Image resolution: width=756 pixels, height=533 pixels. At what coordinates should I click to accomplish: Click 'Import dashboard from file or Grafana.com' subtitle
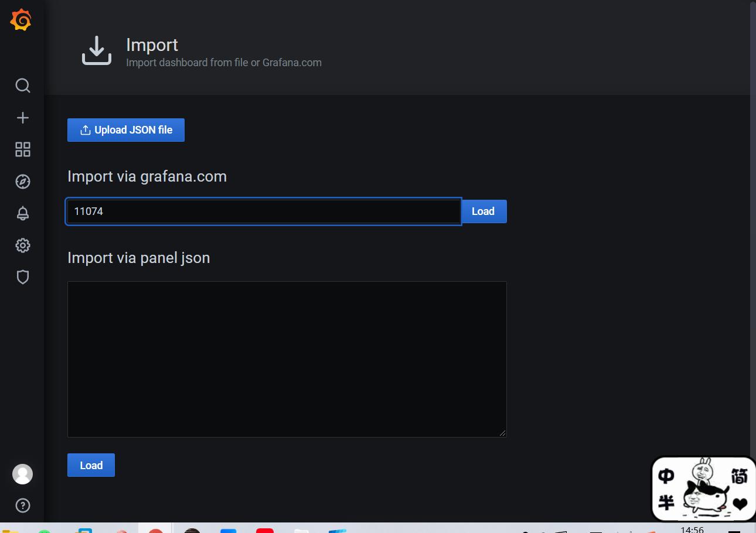(224, 63)
